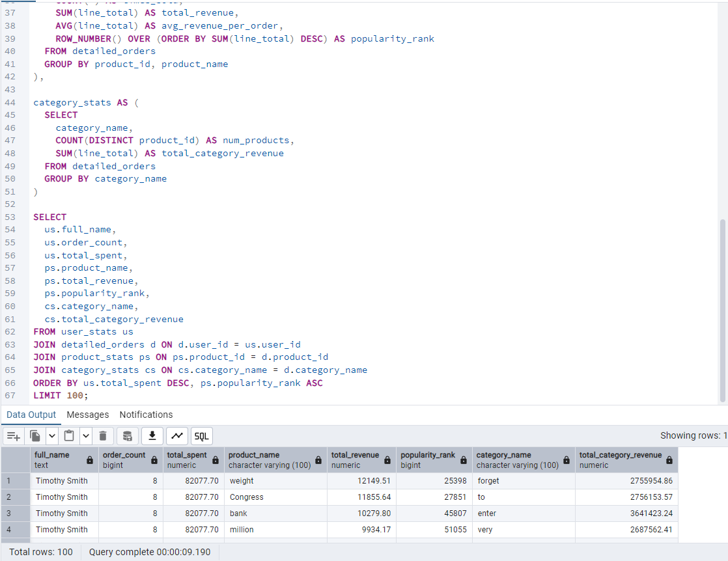The image size is (728, 561).
Task: Select row 1 by its row number
Action: 10,481
